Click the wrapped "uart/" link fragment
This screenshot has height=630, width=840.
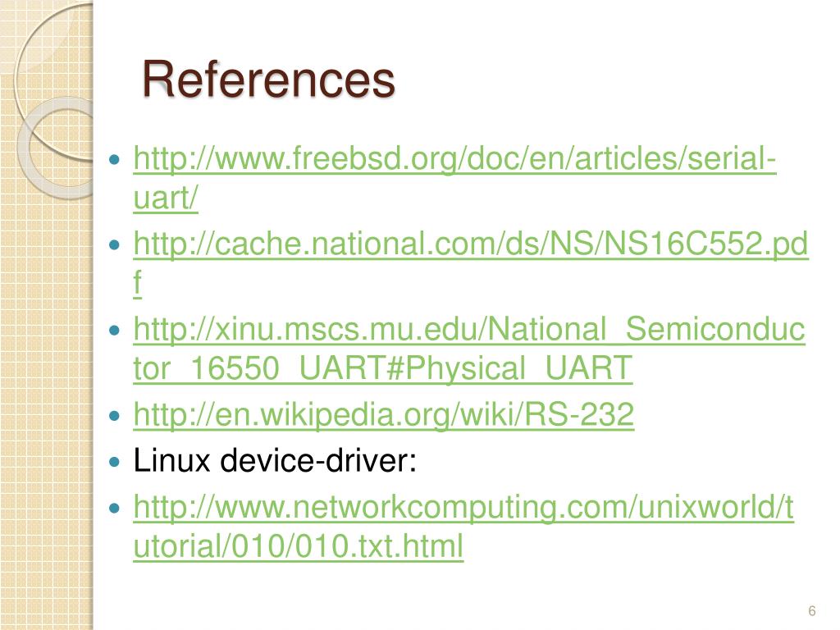click(166, 199)
